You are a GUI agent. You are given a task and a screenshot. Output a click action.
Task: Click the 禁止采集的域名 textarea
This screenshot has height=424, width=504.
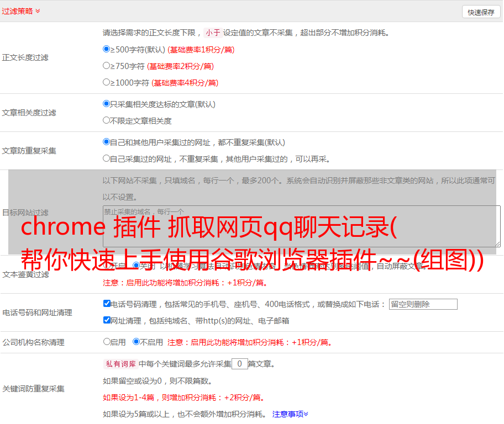coord(302,226)
